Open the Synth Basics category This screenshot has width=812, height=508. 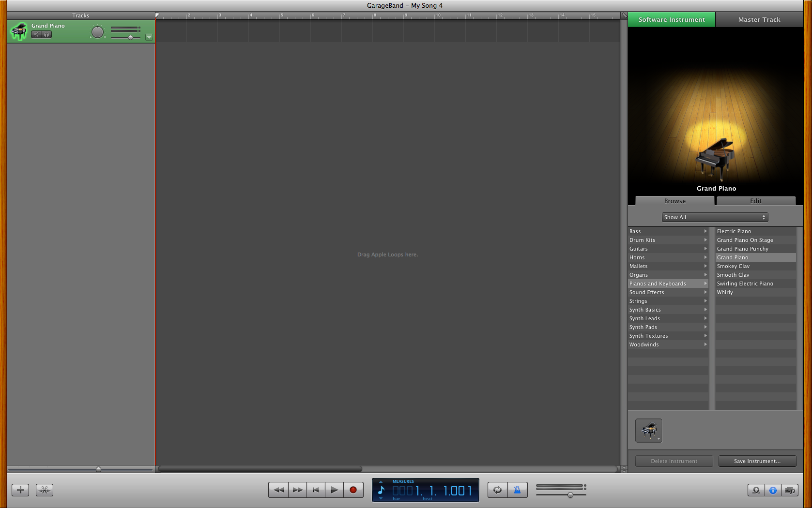(x=668, y=310)
